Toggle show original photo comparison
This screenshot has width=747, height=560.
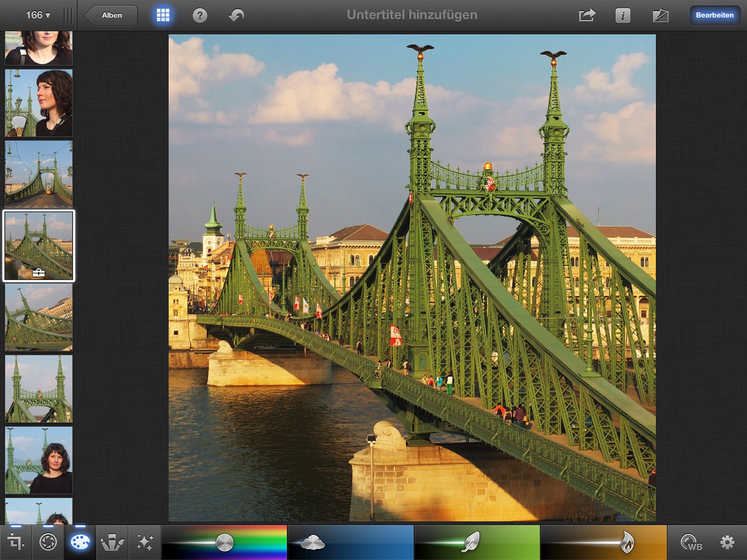tap(660, 15)
